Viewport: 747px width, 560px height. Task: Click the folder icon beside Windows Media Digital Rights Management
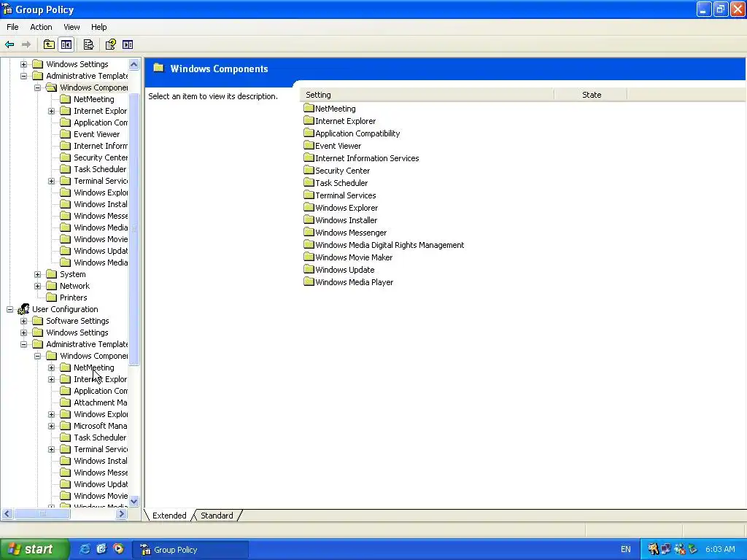tap(309, 245)
